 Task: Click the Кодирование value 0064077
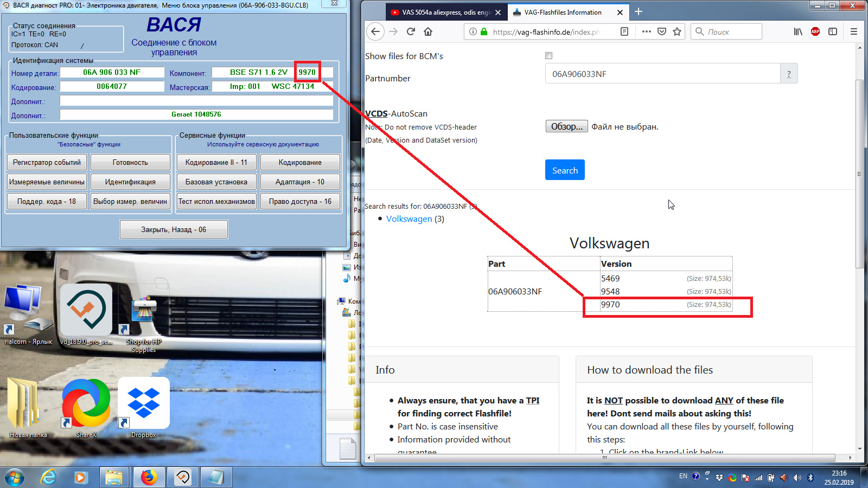click(x=112, y=86)
